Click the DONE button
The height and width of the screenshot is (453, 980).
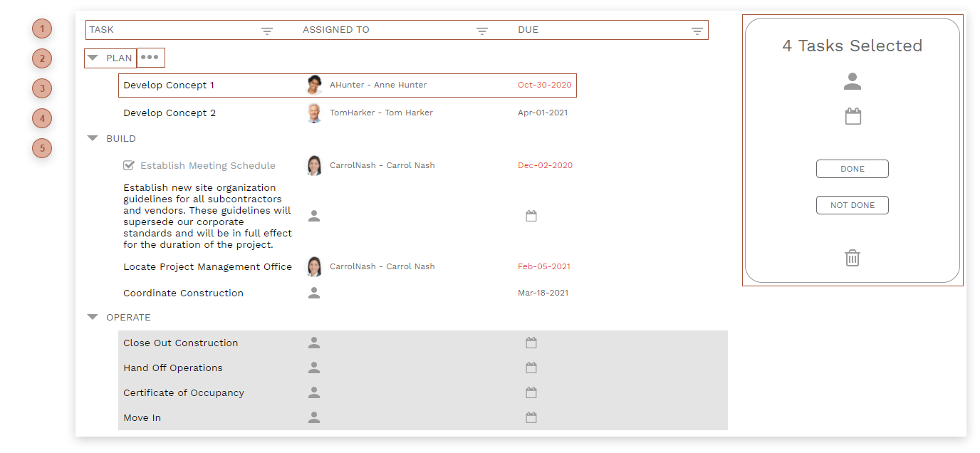pos(852,169)
